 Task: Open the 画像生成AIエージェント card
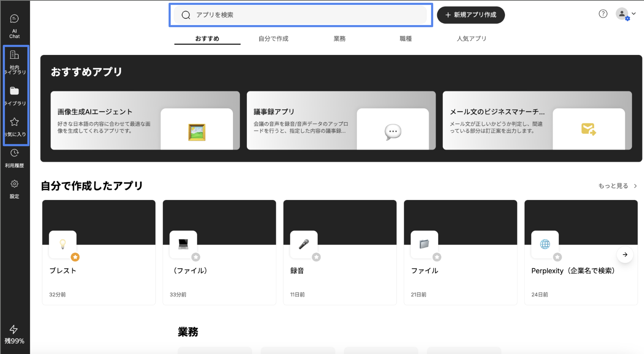click(x=145, y=120)
